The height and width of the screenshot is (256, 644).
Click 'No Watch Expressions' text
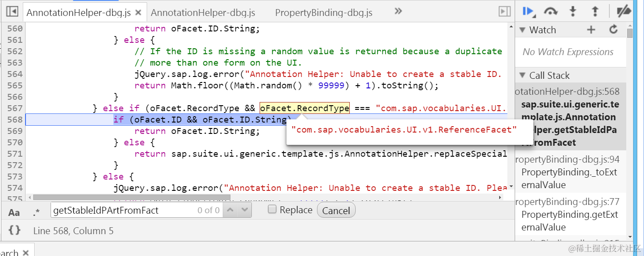pos(568,52)
